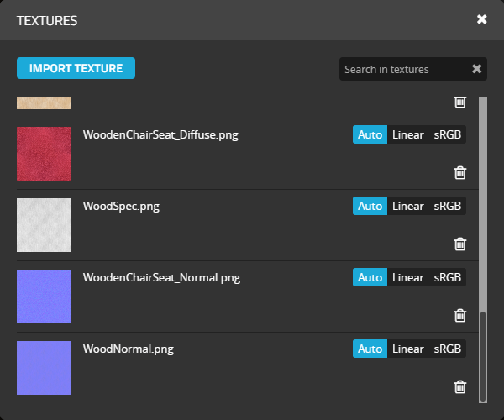
Task: Click the WoodenChairSeat_Normal.png thumbnail
Action: pyautogui.click(x=44, y=297)
